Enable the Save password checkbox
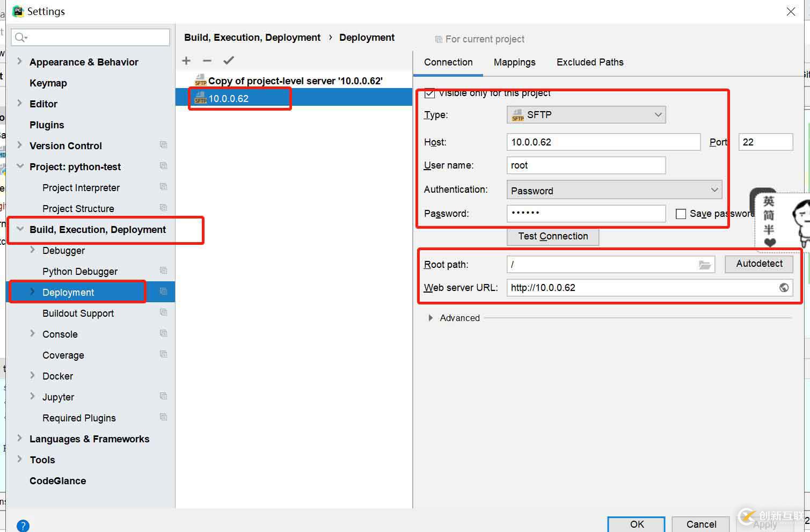810x532 pixels. point(681,214)
